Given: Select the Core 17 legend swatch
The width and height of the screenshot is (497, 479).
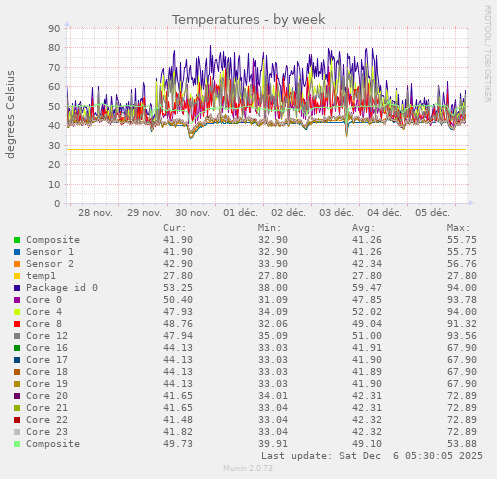Looking at the screenshot, I should 17,360.
